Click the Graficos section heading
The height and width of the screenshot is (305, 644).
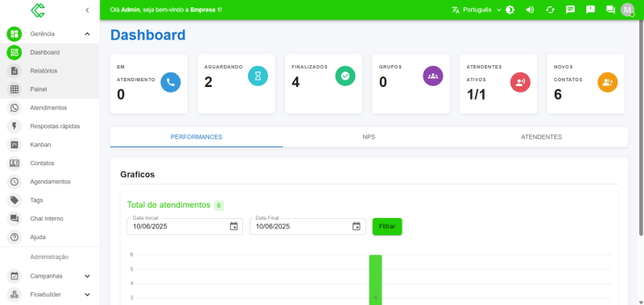click(138, 175)
